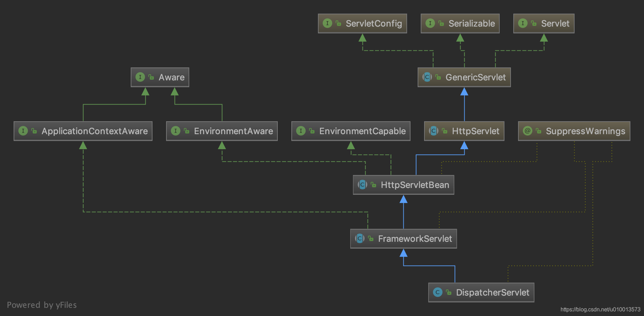The width and height of the screenshot is (644, 316).
Task: Select the SuppressWarnings annotation label
Action: (585, 131)
